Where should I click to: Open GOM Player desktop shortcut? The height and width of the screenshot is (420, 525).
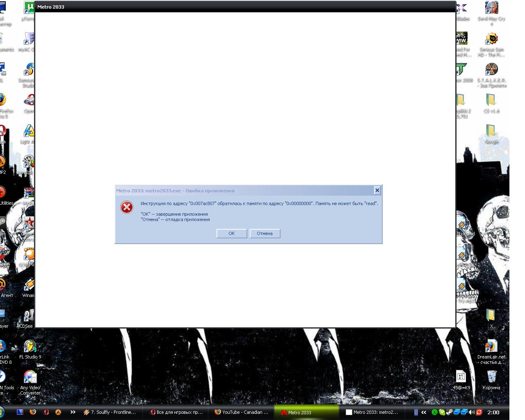coord(27,257)
